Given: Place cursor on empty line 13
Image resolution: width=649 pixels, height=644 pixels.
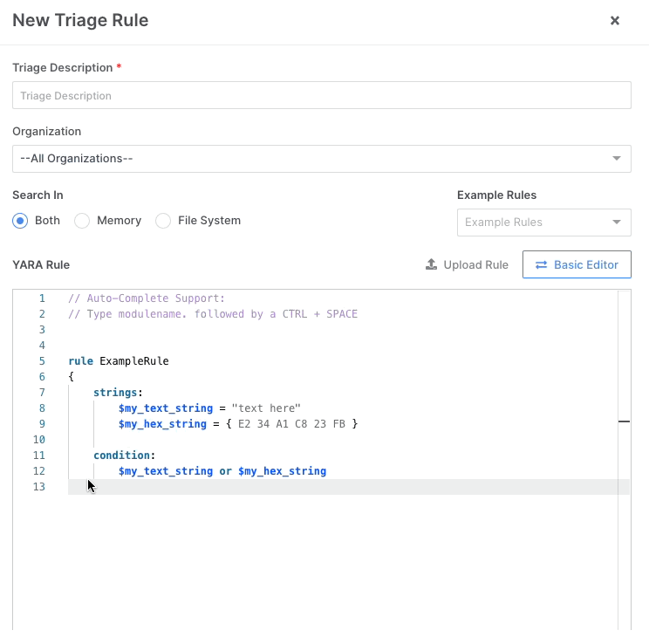Looking at the screenshot, I should tap(262, 487).
